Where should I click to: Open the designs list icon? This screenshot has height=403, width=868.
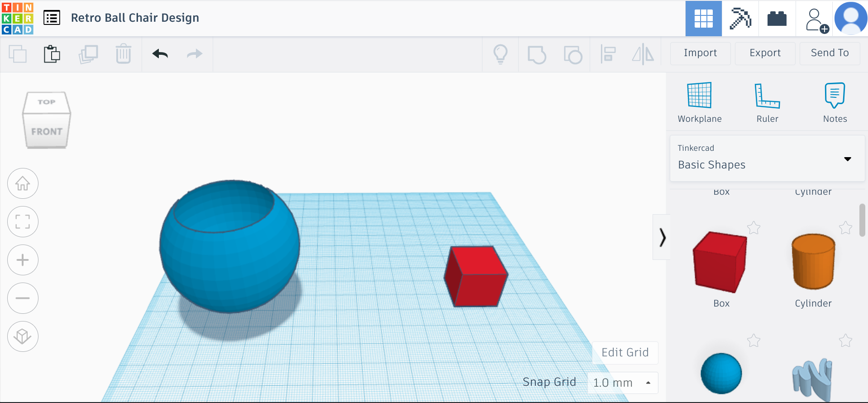tap(52, 18)
